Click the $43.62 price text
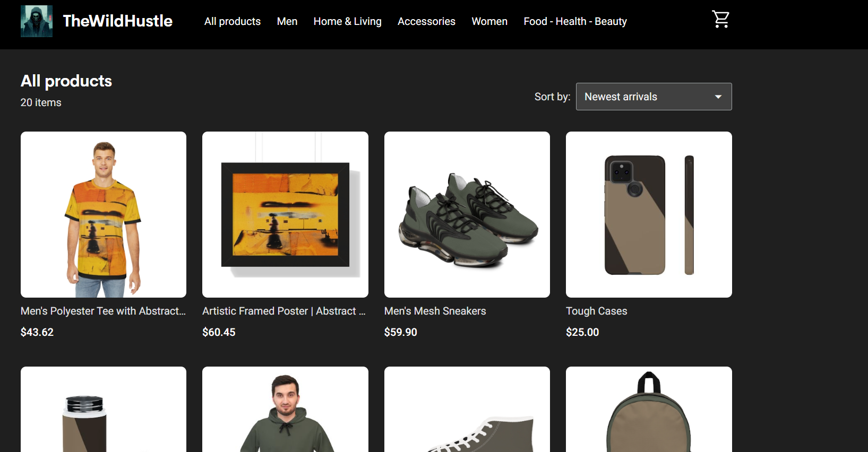The height and width of the screenshot is (452, 868). coord(37,332)
